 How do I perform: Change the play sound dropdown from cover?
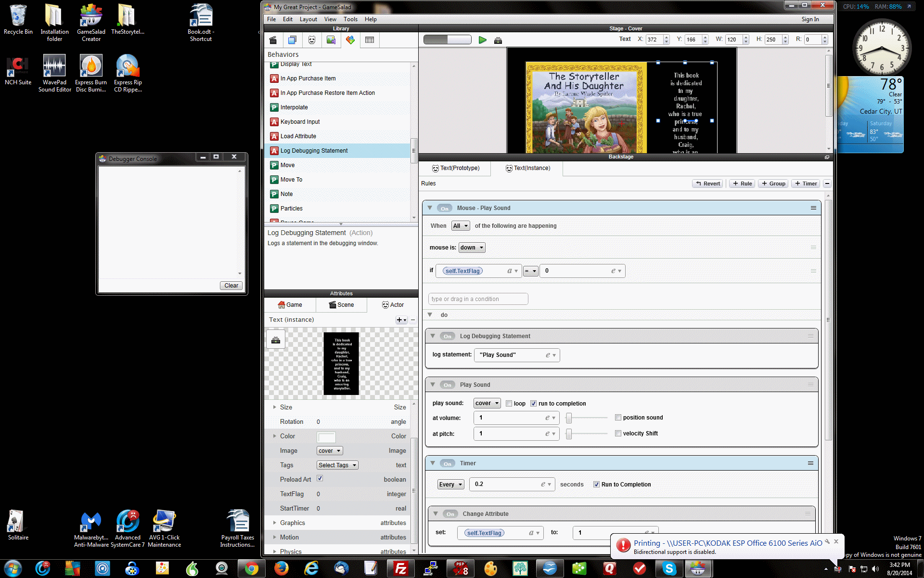tap(487, 403)
